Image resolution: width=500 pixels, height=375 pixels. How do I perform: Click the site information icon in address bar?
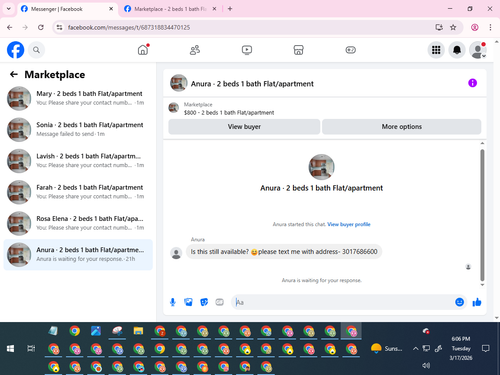pos(59,27)
